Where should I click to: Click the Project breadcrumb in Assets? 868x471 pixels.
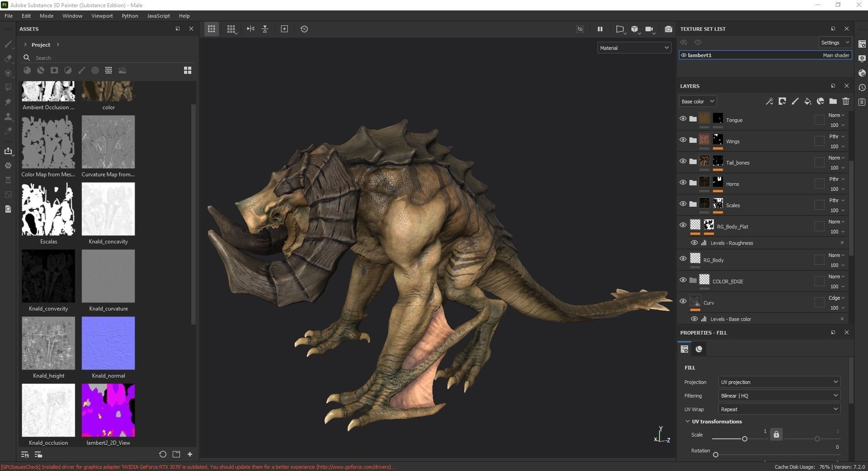41,45
